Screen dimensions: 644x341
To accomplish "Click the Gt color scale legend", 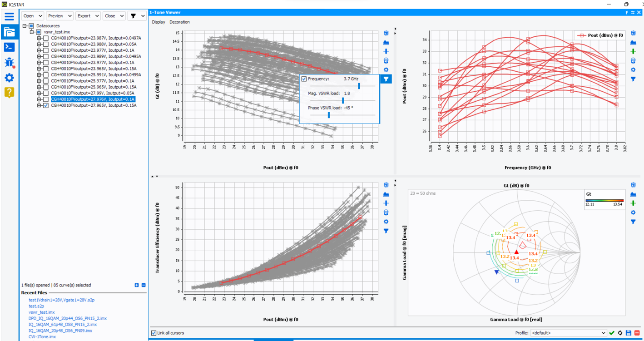I will pyautogui.click(x=604, y=199).
